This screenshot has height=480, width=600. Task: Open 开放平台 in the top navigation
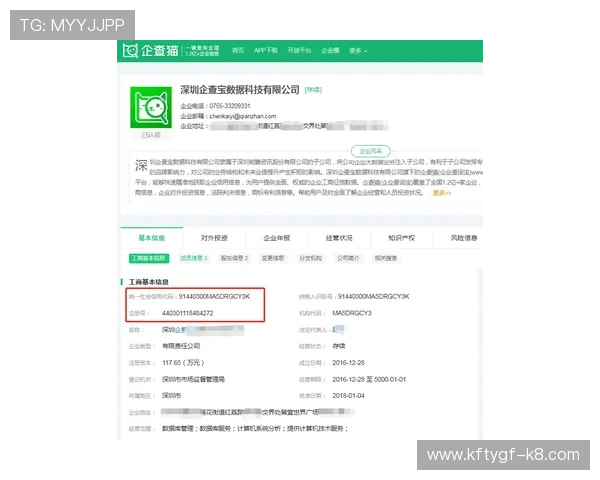point(299,50)
